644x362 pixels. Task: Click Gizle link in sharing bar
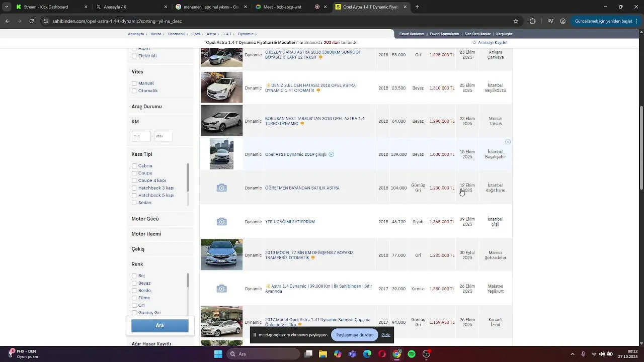[x=386, y=335]
